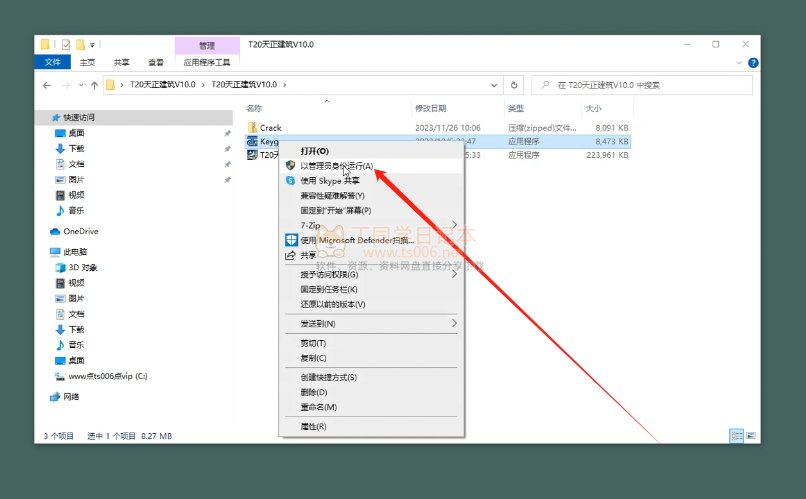Screen dimensions: 806x499
Task: Choose 剪切(T) in the context menu
Action: 371,343
